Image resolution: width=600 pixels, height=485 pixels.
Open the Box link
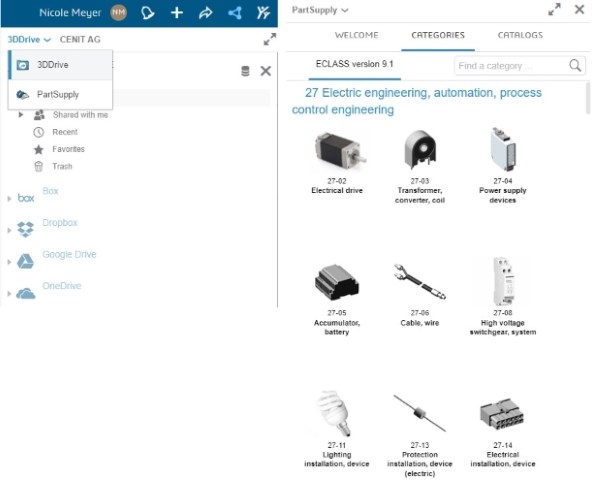point(50,191)
